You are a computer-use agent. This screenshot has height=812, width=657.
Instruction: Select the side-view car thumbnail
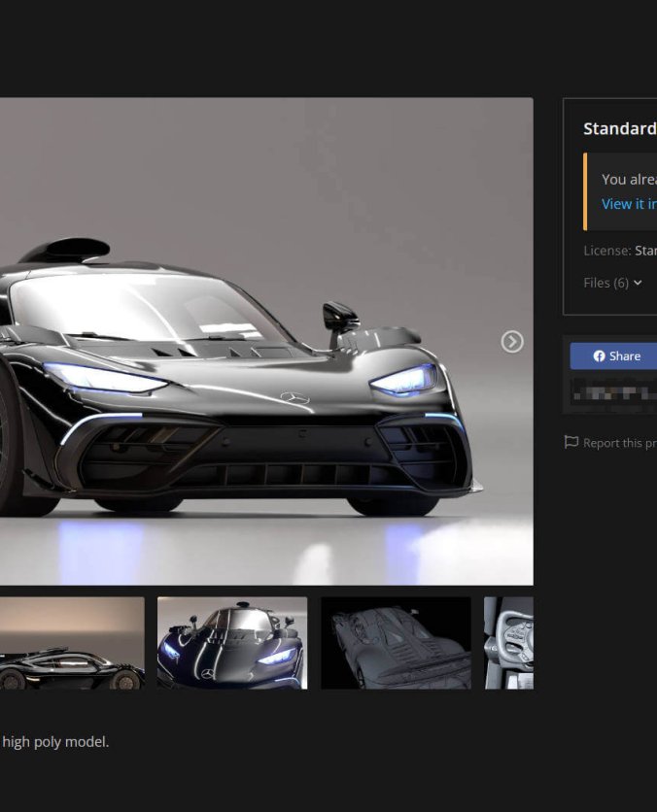coord(72,643)
